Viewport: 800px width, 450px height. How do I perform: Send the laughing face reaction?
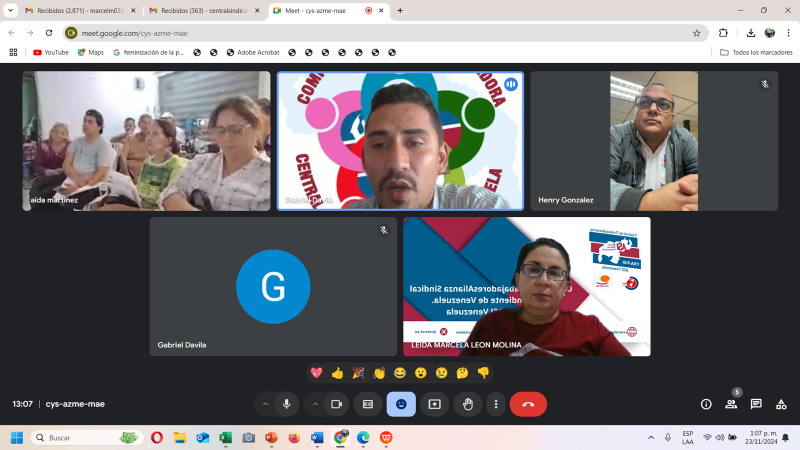(x=400, y=373)
